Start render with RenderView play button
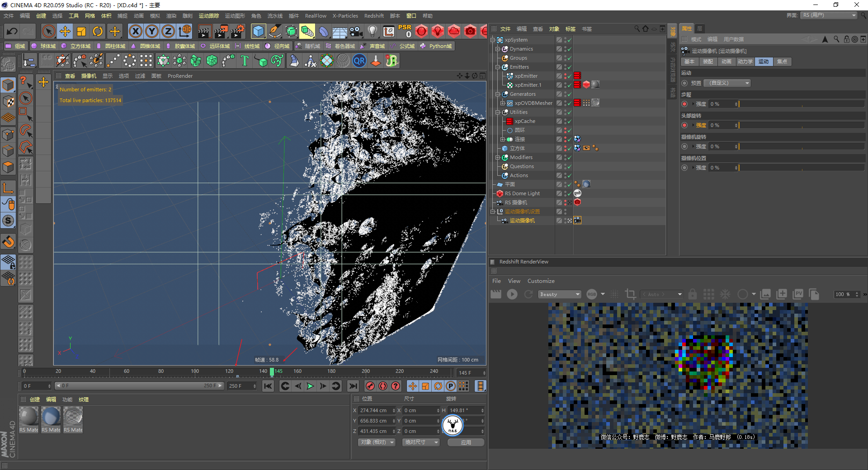 pyautogui.click(x=512, y=294)
